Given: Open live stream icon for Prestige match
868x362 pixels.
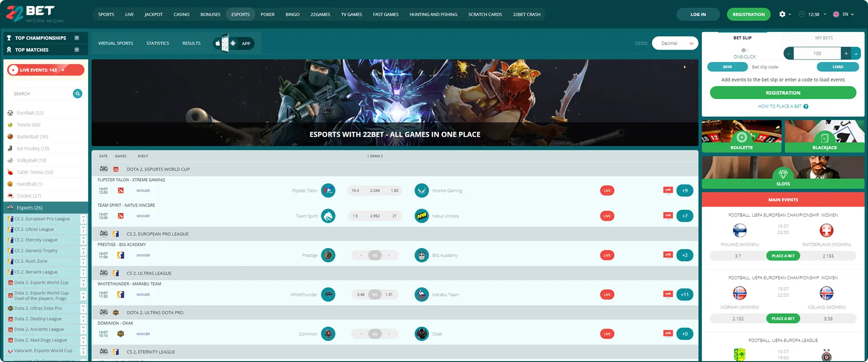Looking at the screenshot, I should click(668, 255).
